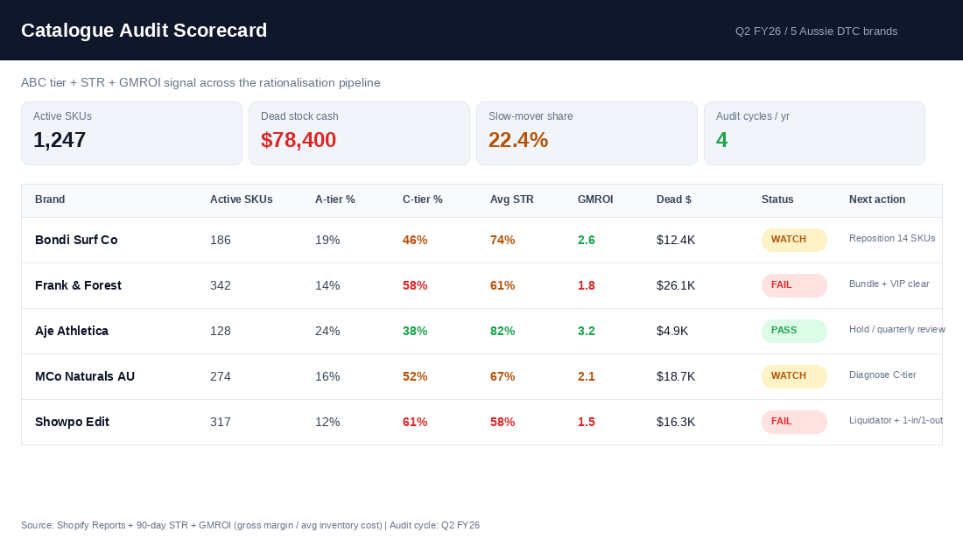Click the Next action column header
Viewport: 963px width, 560px height.
(877, 199)
